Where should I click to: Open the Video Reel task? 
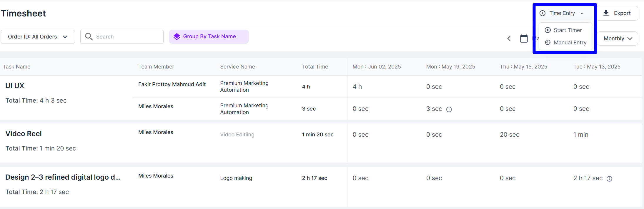point(24,134)
